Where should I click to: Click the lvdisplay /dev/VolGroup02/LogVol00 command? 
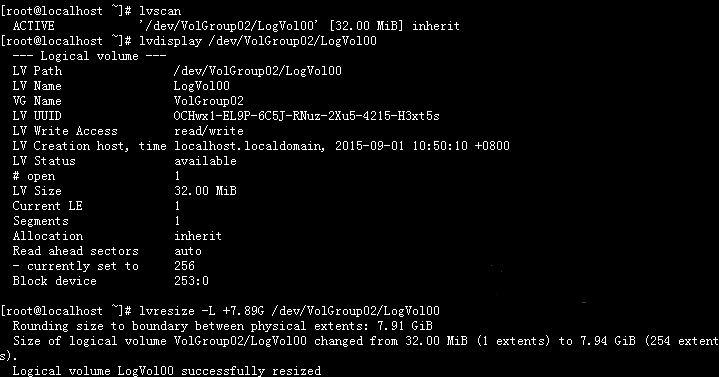[x=258, y=41]
